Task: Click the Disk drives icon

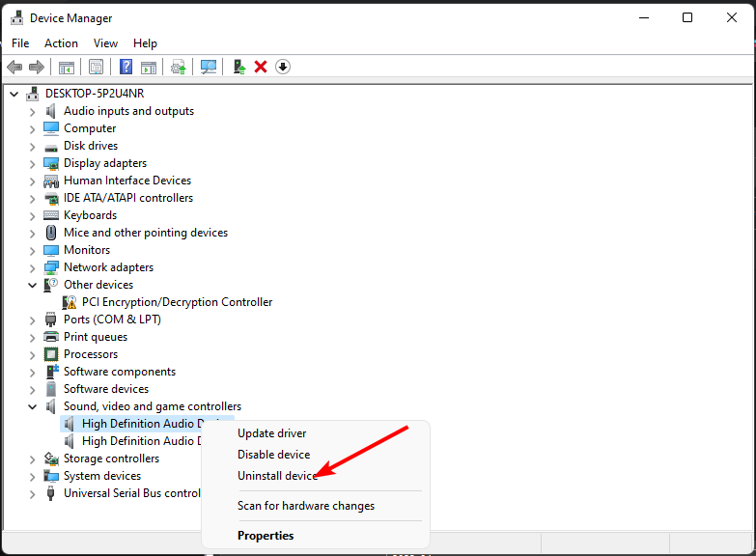Action: pos(51,147)
